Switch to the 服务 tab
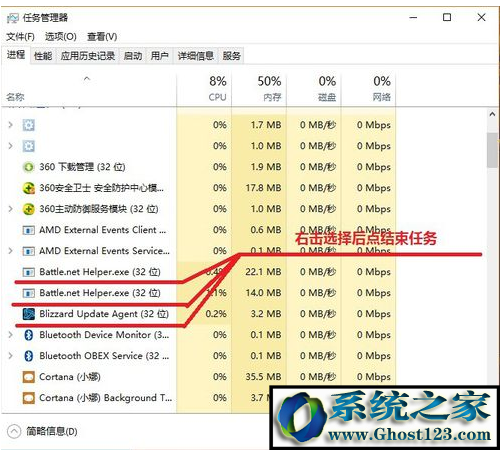This screenshot has height=450, width=500. pyautogui.click(x=231, y=56)
